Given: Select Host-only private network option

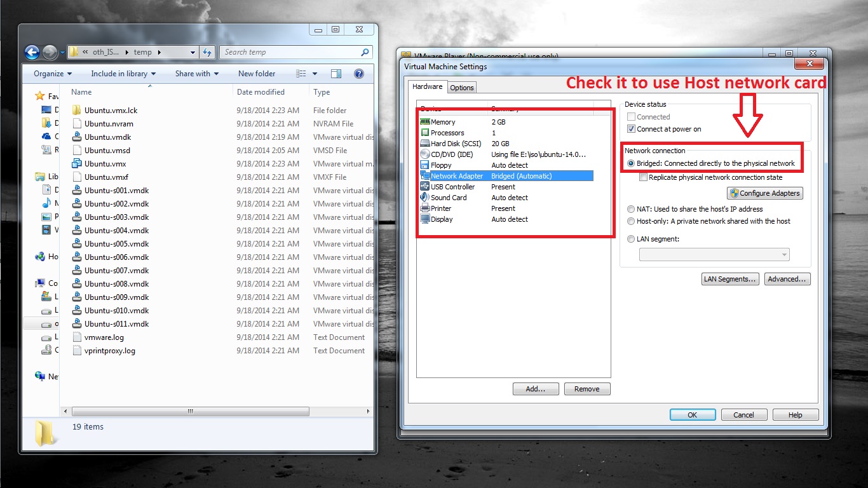Looking at the screenshot, I should (x=631, y=221).
